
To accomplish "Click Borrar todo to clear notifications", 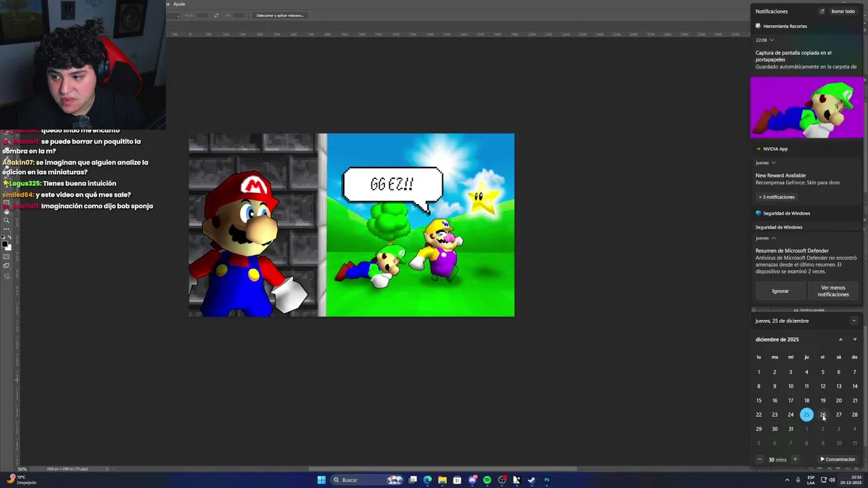I will click(843, 12).
